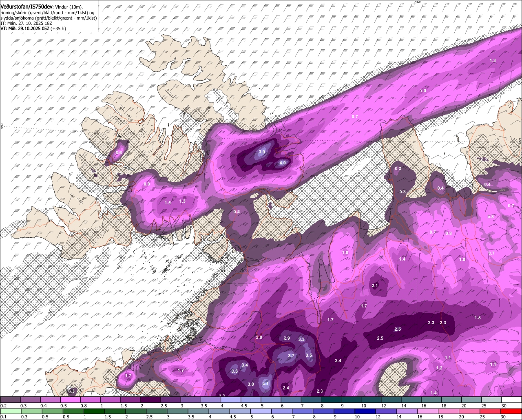Screen dimensions: 522x420
Task: Pick the top legend row swatch starting at 0.5
Action: click(71, 400)
